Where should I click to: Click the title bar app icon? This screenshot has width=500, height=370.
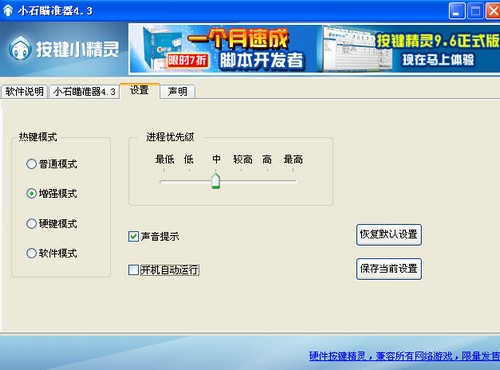coord(8,11)
